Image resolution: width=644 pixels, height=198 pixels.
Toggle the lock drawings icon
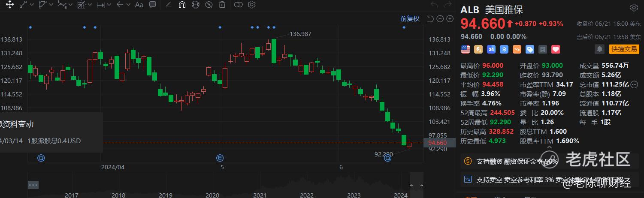tap(196, 5)
